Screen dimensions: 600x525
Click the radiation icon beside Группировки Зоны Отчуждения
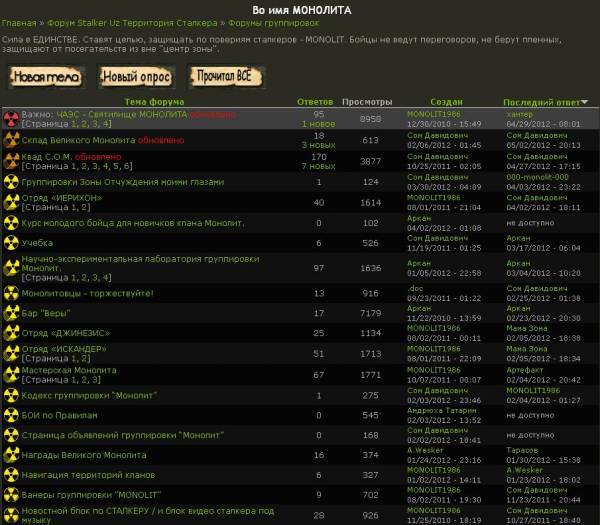(x=11, y=182)
